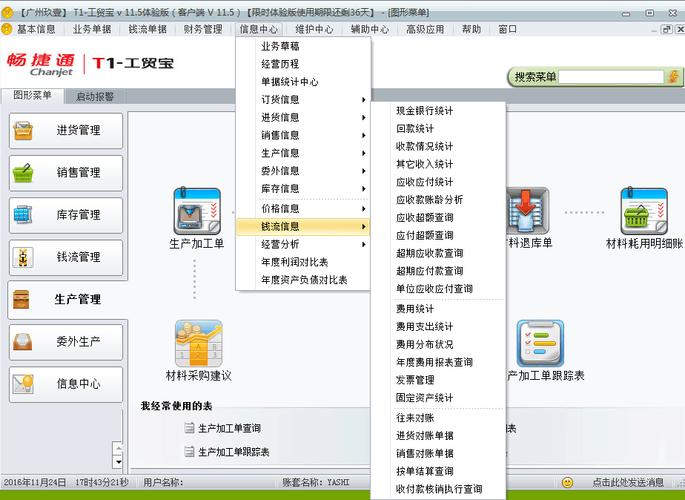The image size is (685, 500).
Task: Select the 生产管理 sidebar button
Action: [67, 300]
